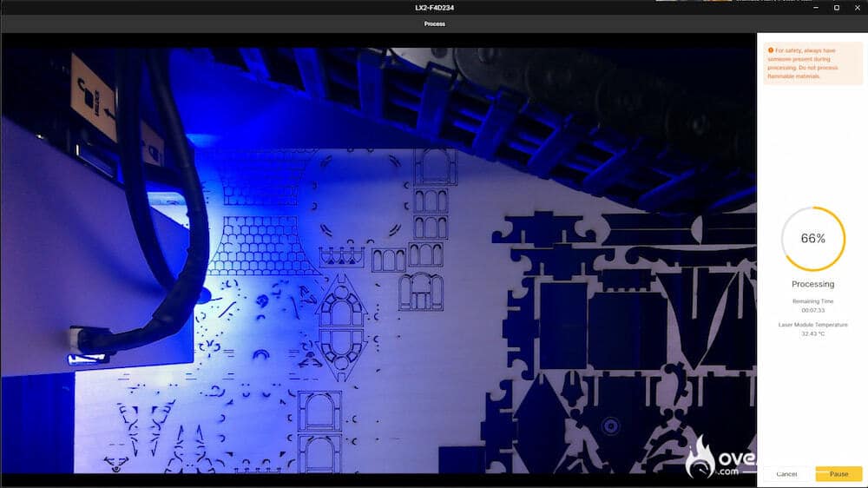Maximize the LX2-F4D234 window
868x488 pixels.
coord(837,8)
